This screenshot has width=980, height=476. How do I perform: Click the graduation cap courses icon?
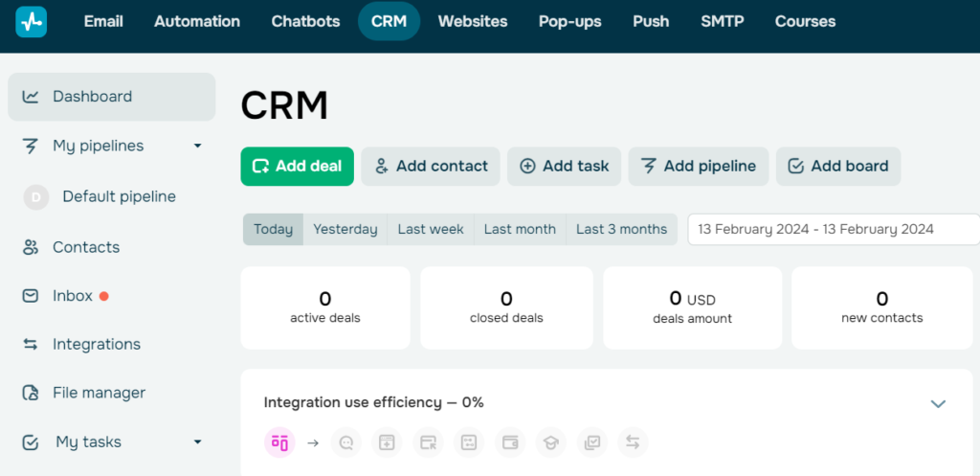[x=550, y=442]
